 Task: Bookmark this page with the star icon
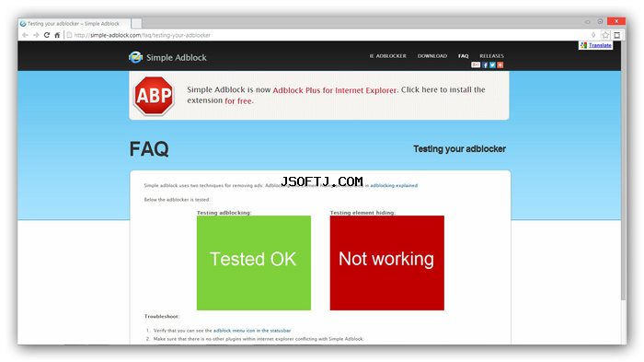[x=605, y=35]
